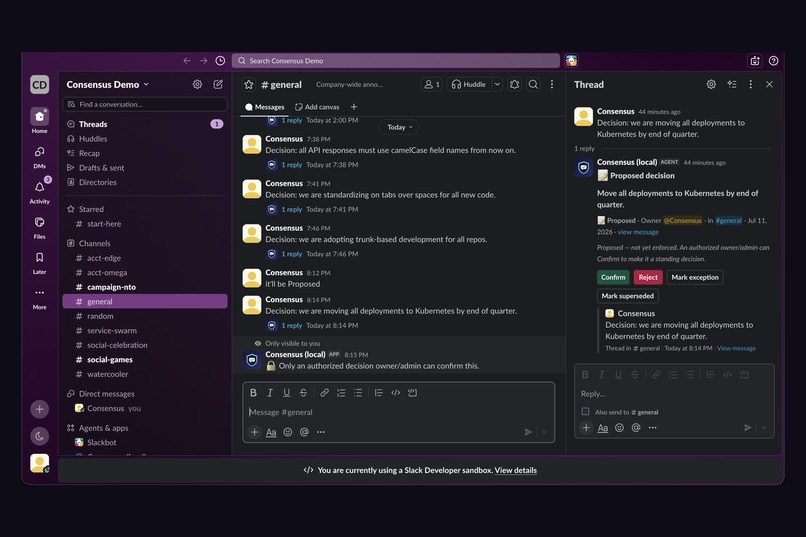This screenshot has height=537, width=806.
Task: Confirm the proposed Kubernetes decision
Action: [613, 277]
